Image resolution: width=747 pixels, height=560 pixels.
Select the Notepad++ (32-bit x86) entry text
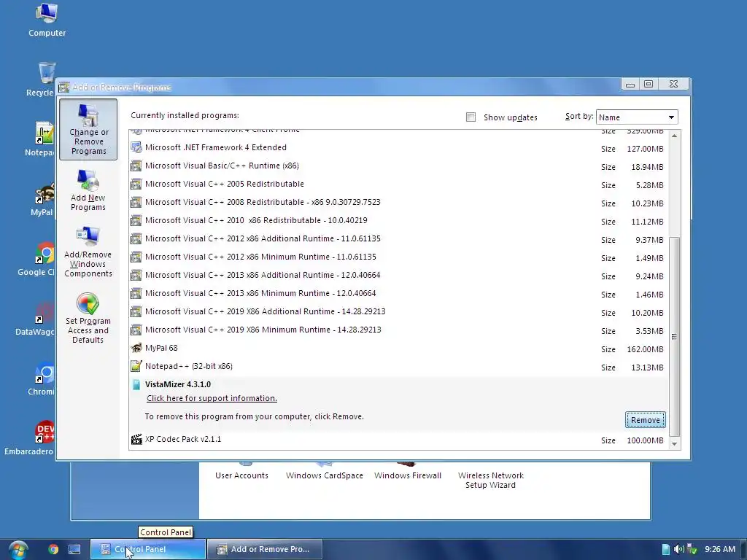189,366
